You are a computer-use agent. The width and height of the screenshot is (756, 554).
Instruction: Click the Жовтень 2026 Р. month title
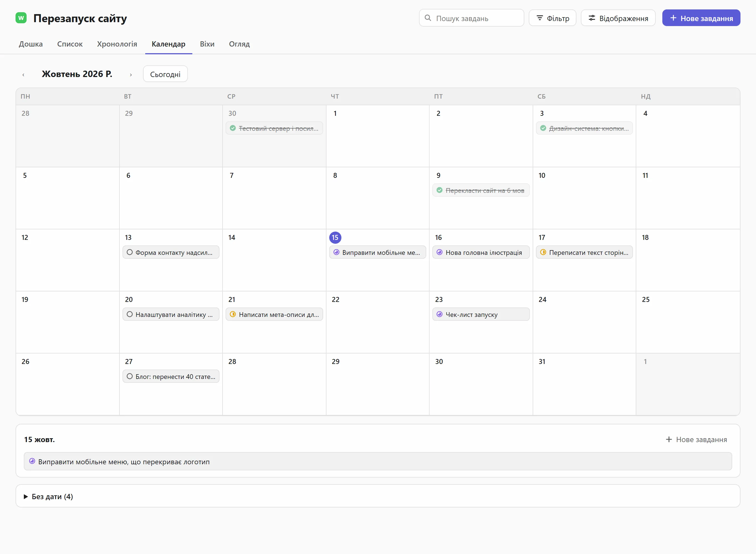(77, 74)
